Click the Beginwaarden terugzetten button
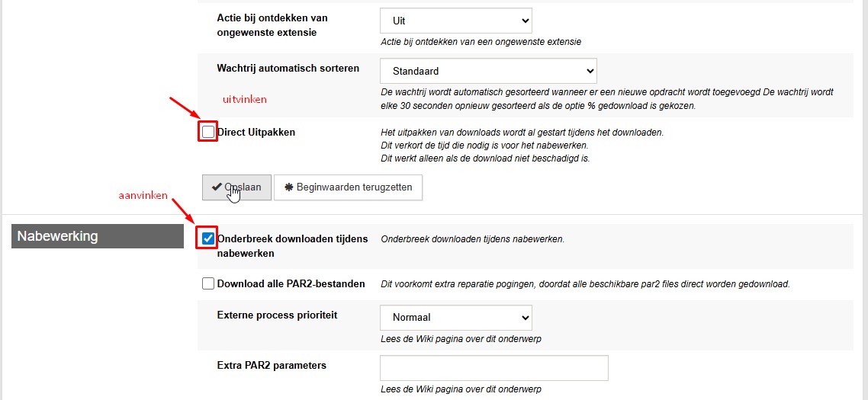Image resolution: width=868 pixels, height=400 pixels. point(349,187)
